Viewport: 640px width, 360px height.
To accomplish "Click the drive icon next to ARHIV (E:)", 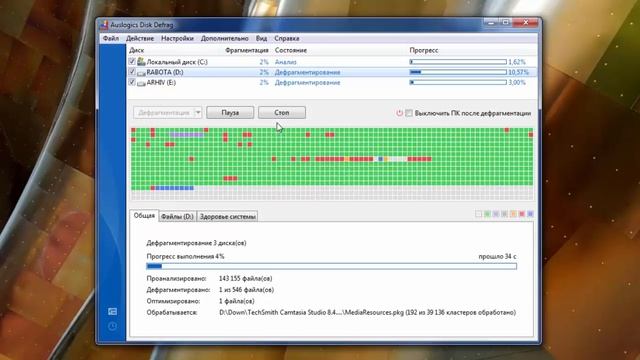I will (141, 83).
